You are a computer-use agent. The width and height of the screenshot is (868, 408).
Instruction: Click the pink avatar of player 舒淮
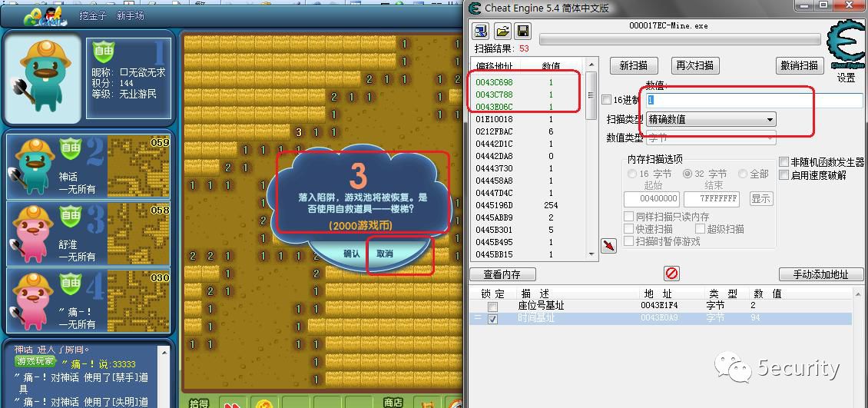[x=32, y=233]
